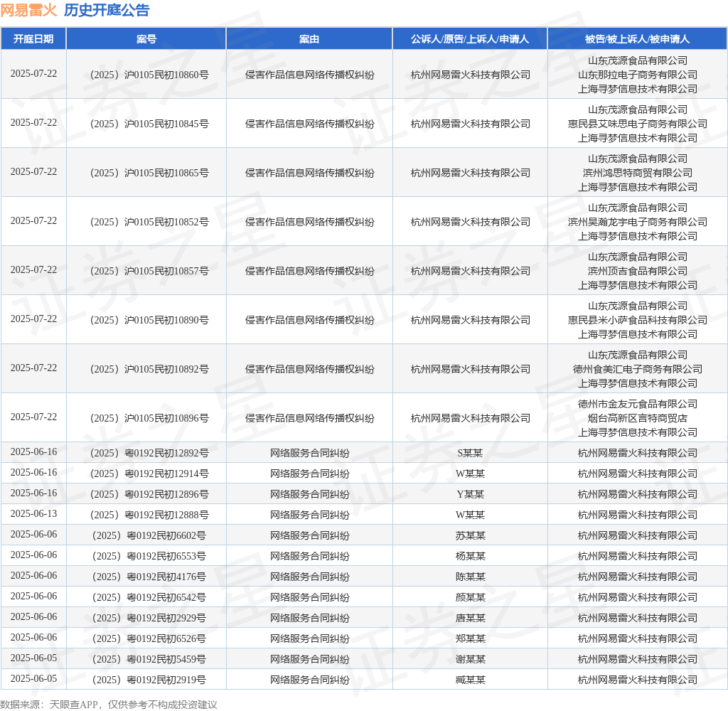Image resolution: width=728 pixels, height=711 pixels.
Task: Click defendant 滨州鸿思特商贸有限公司
Action: coord(638,173)
